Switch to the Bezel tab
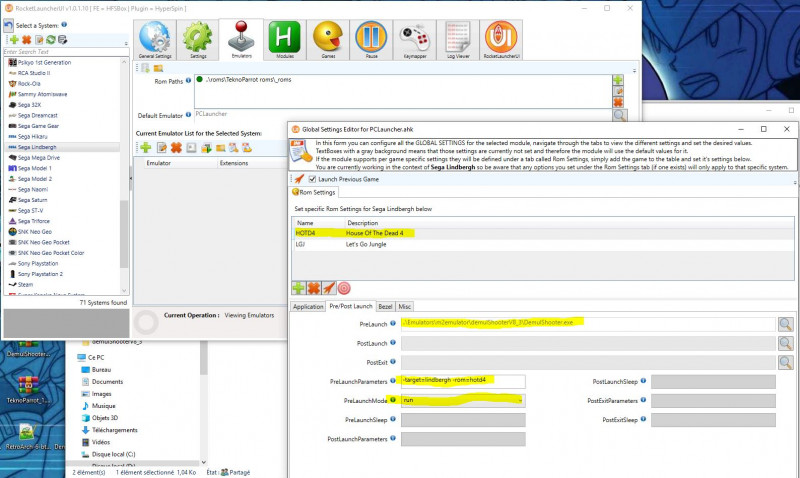The height and width of the screenshot is (478, 800). [x=385, y=307]
